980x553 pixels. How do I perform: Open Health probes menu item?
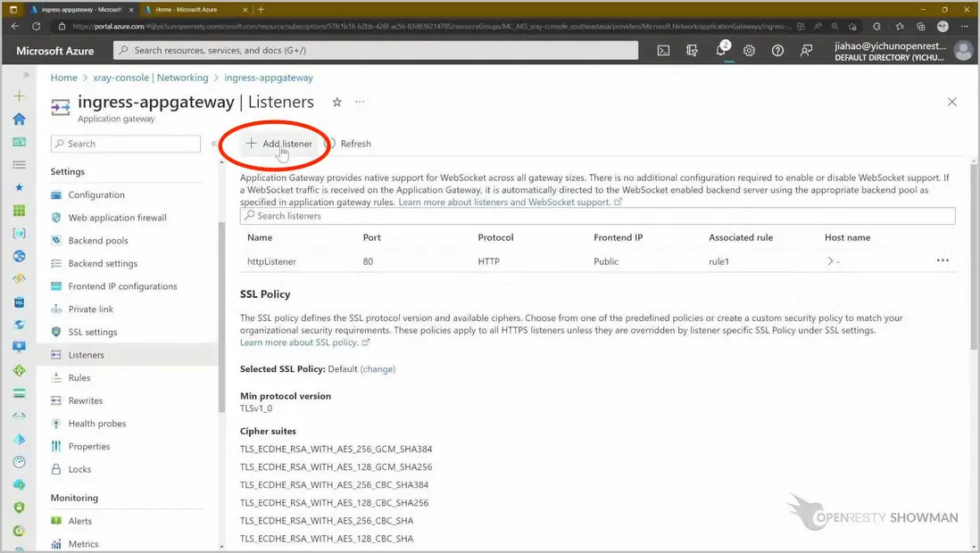(97, 424)
